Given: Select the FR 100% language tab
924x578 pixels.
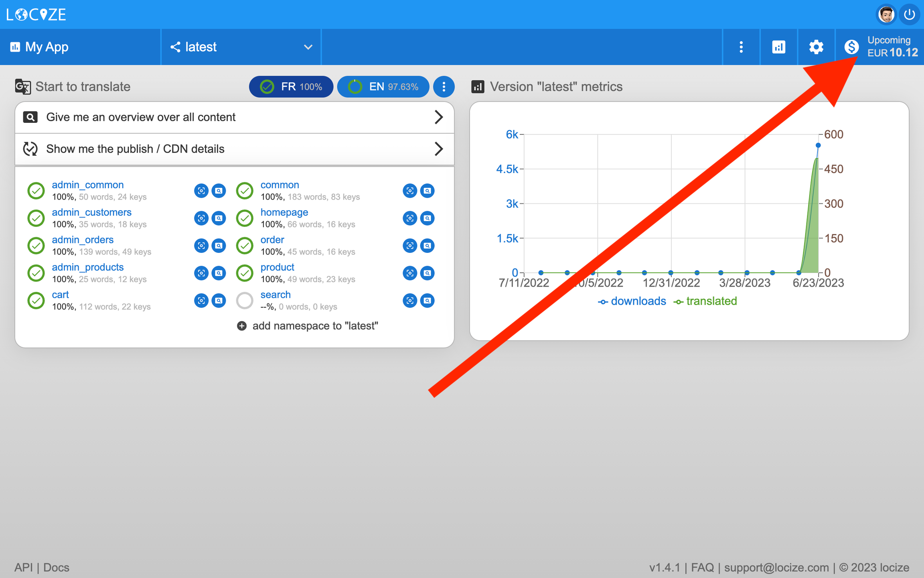Looking at the screenshot, I should point(291,87).
